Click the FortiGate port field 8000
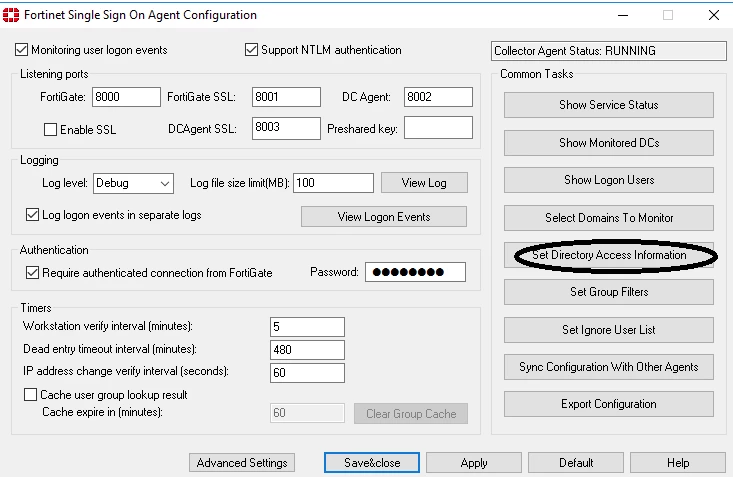733x477 pixels. (126, 97)
